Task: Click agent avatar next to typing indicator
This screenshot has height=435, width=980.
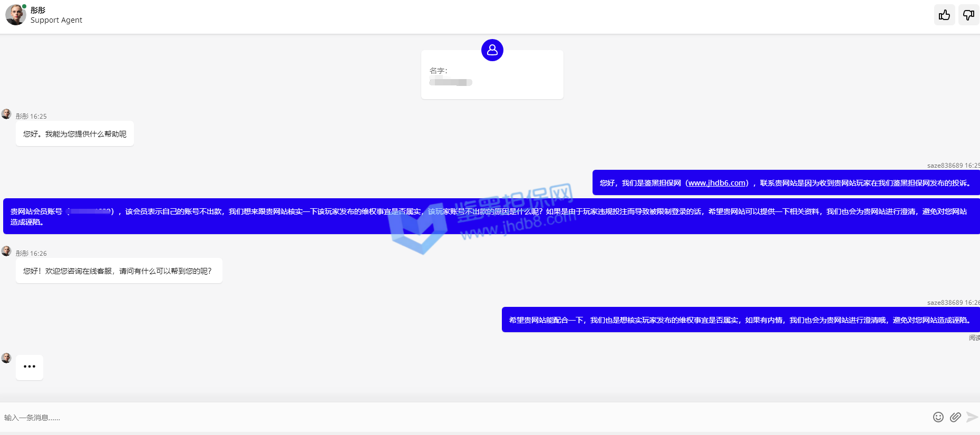Action: click(6, 358)
